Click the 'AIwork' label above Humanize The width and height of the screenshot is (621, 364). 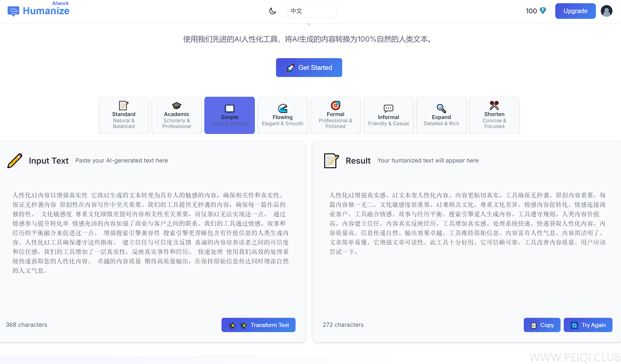pyautogui.click(x=60, y=3)
